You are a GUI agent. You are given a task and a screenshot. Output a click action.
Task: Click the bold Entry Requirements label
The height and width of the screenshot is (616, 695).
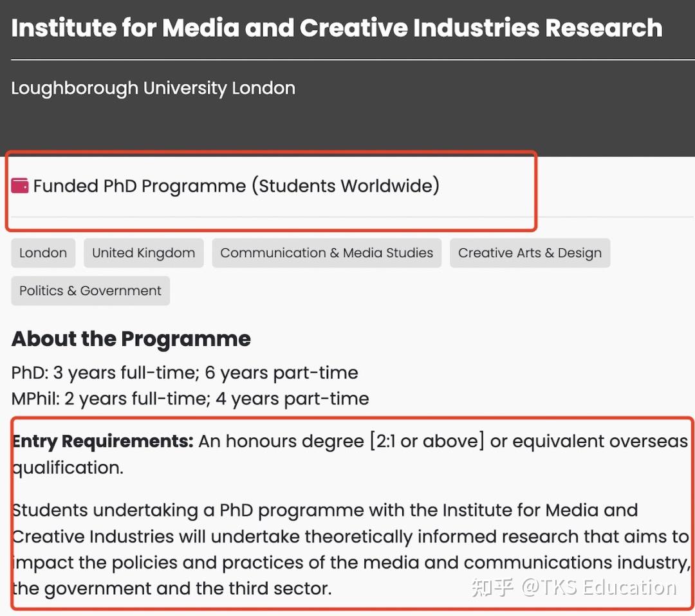(x=102, y=442)
